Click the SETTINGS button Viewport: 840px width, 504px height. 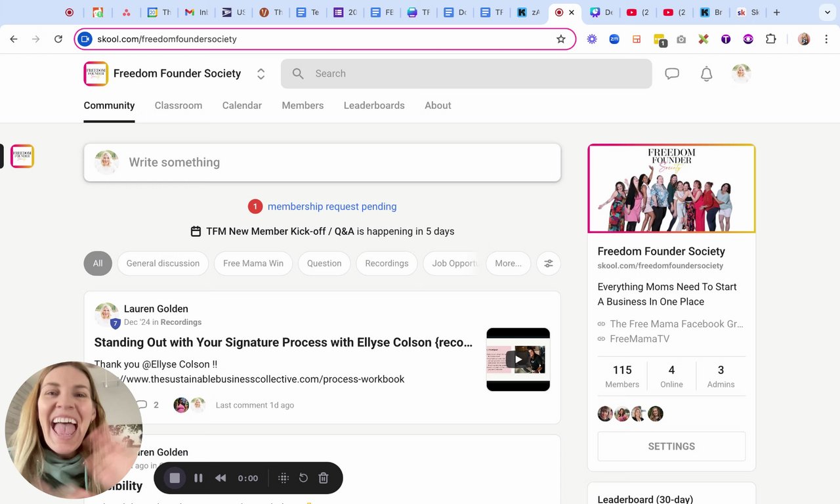pyautogui.click(x=671, y=446)
